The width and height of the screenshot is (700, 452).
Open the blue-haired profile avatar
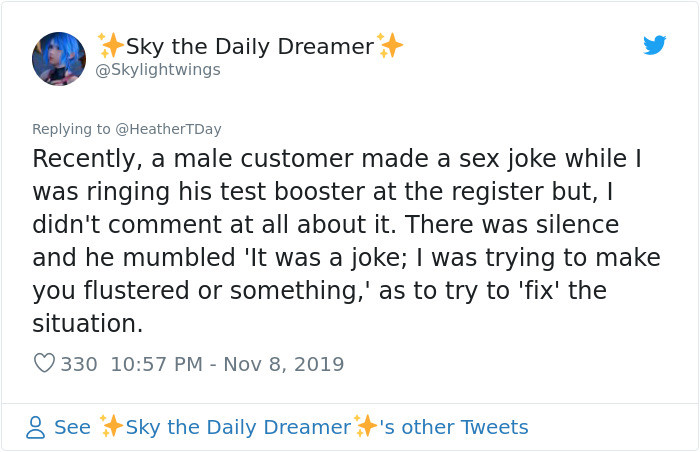click(x=59, y=58)
